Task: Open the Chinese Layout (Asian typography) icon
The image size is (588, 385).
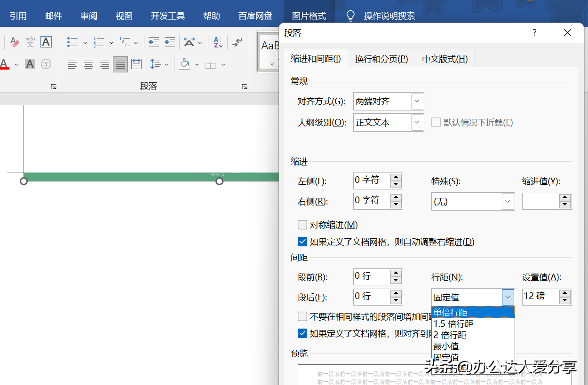Action: 190,42
